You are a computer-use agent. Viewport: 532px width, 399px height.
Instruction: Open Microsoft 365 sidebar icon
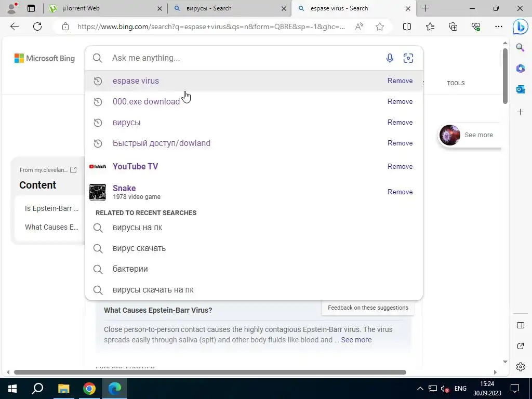[x=520, y=68]
